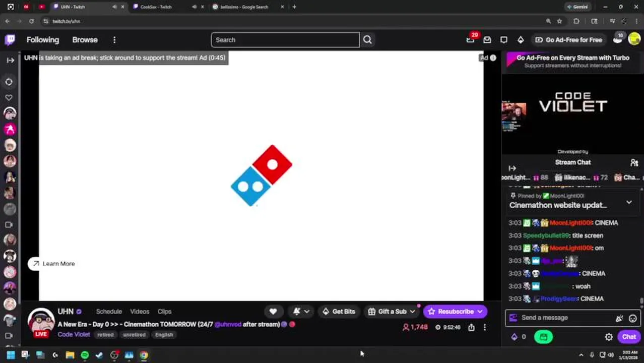Click Go Ad-Free for Free button
Viewport: 644px width, 363px height.
pos(568,40)
